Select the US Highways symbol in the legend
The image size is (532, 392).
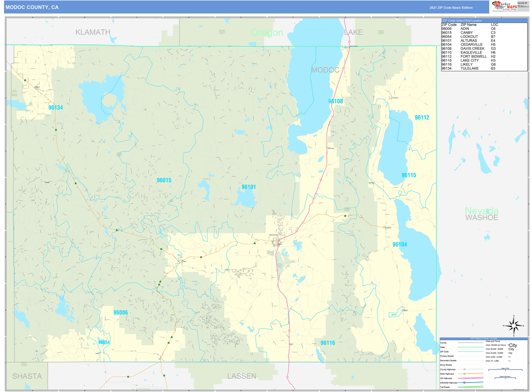(465, 378)
